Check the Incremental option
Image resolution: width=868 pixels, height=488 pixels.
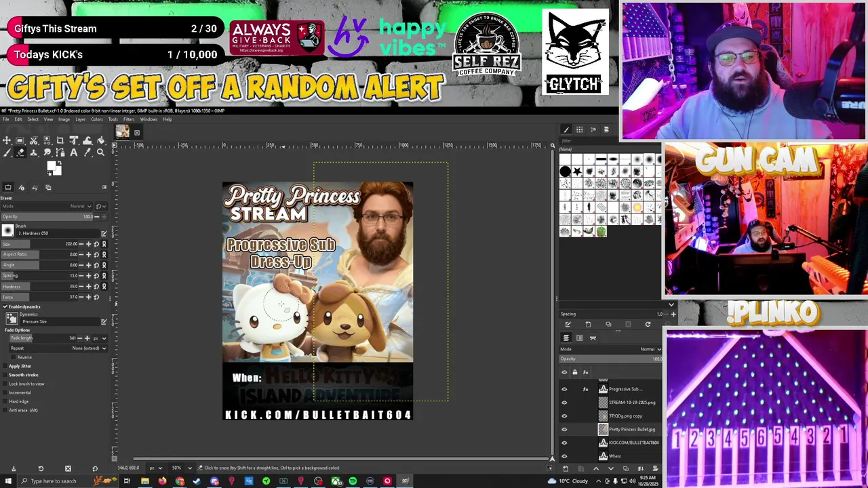tap(5, 392)
